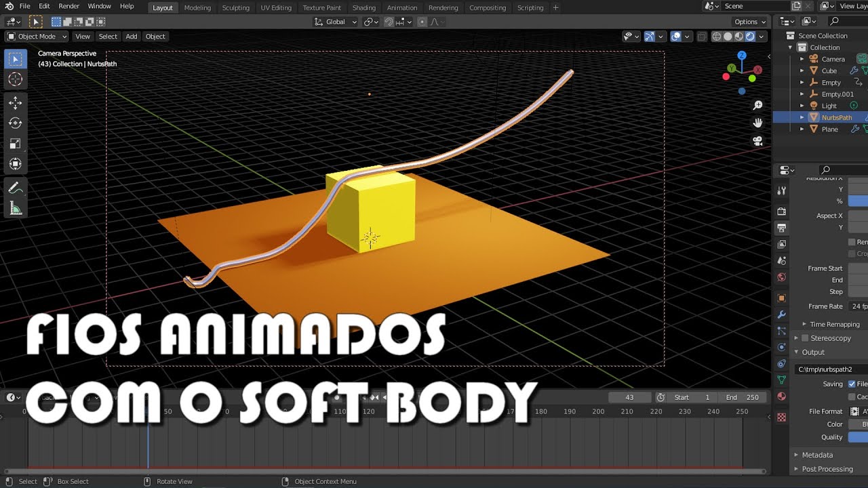Open the View Layer properties tab

click(782, 244)
